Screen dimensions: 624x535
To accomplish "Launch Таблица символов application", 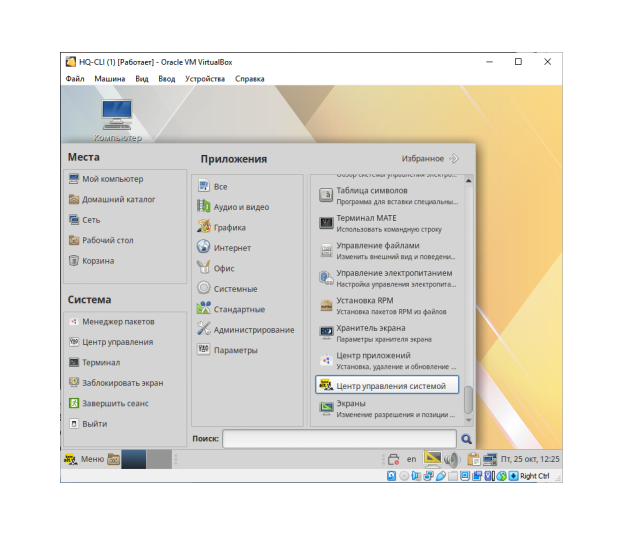I will coord(388,196).
